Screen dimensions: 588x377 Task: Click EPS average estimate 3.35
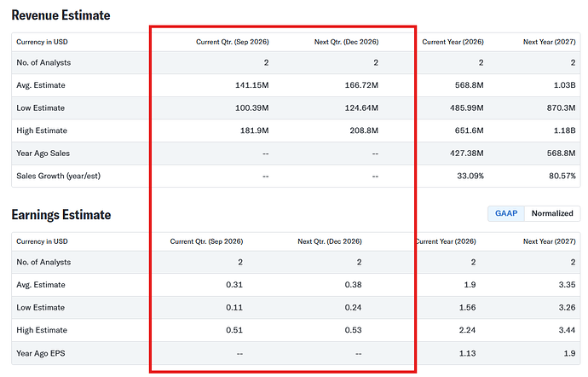567,285
